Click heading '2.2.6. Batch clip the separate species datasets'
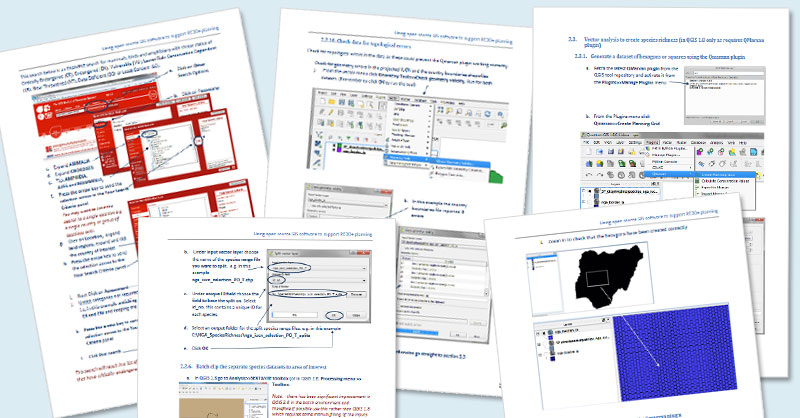The image size is (800, 418). point(253,366)
